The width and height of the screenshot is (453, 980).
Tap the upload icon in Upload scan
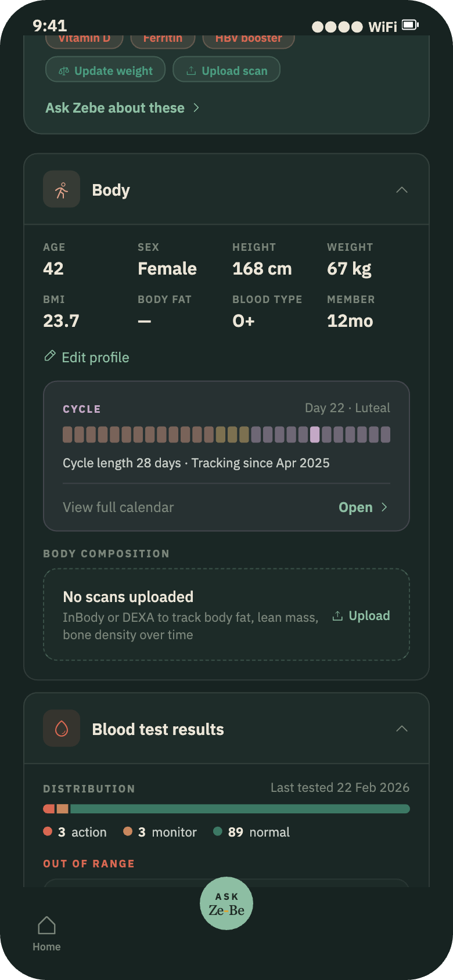coord(191,71)
